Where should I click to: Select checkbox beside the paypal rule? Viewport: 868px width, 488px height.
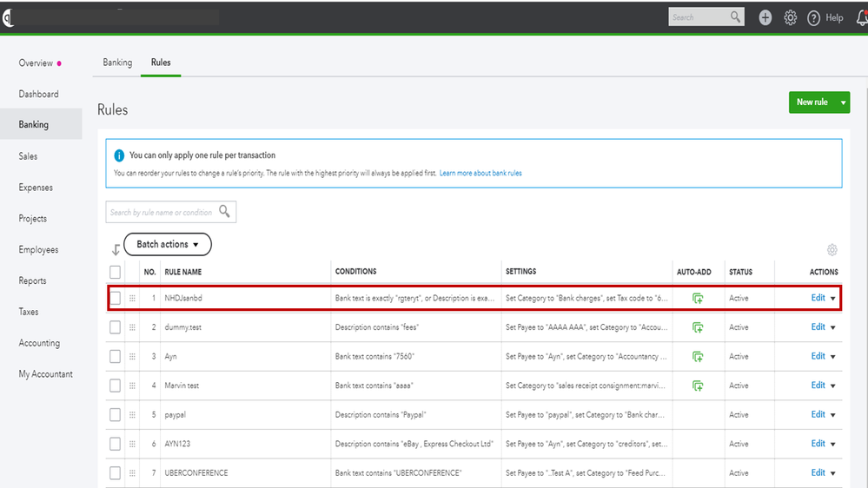[115, 414]
